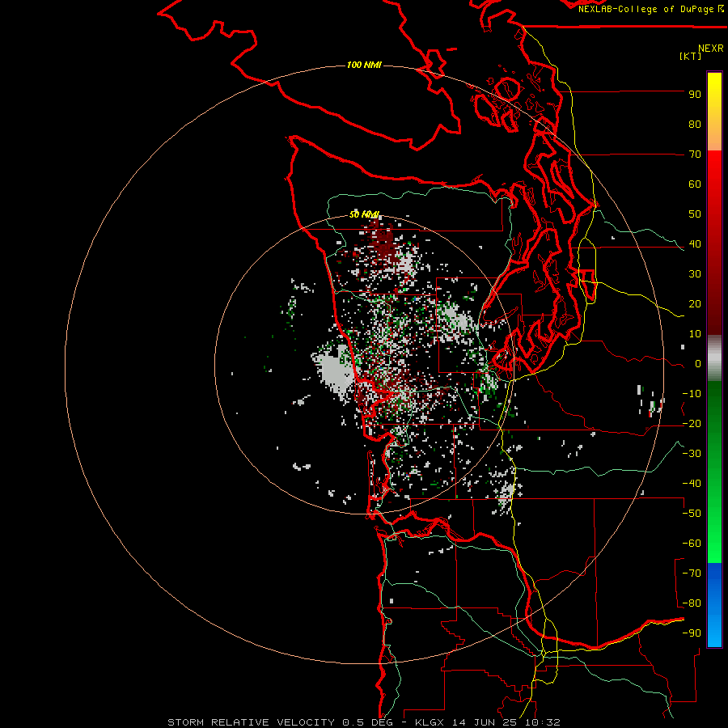Click the dark red velocity patch below 50 NMI label
Image resolution: width=728 pixels, height=728 pixels.
383,239
